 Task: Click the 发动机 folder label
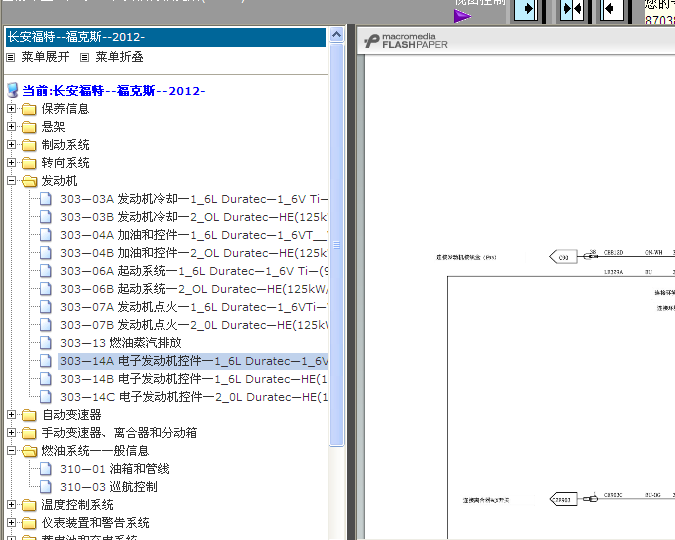(x=59, y=181)
